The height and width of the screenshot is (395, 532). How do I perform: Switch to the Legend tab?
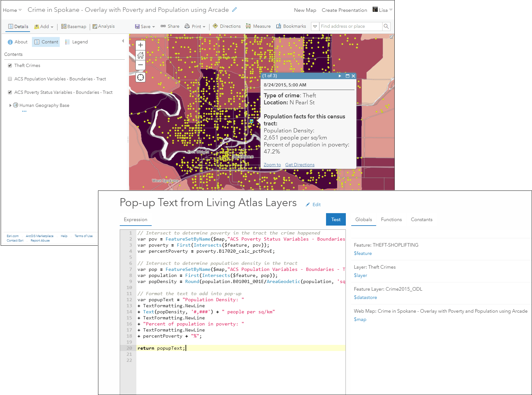(x=76, y=42)
